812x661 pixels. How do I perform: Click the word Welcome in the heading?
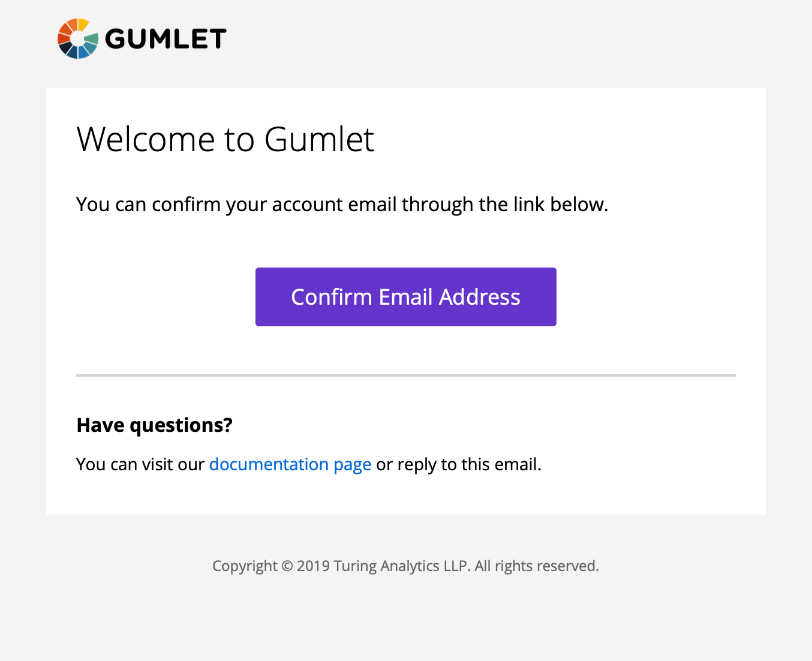click(146, 139)
